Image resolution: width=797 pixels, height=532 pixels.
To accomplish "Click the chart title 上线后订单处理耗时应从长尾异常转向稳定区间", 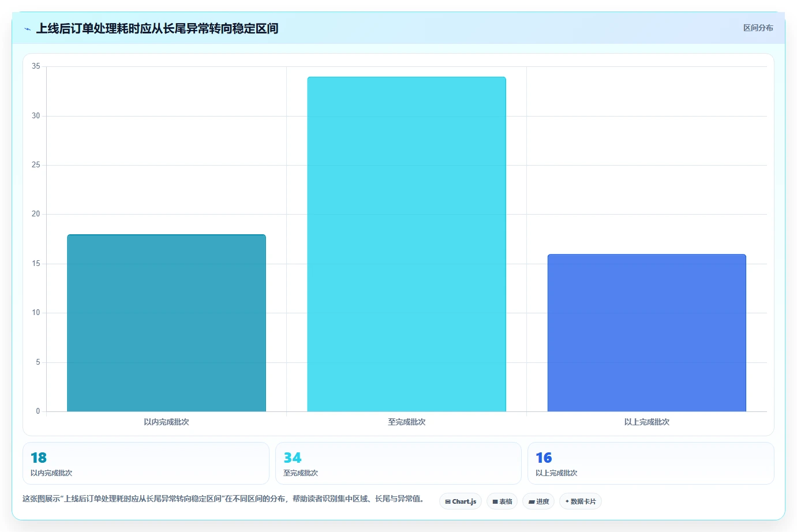I will click(x=157, y=28).
